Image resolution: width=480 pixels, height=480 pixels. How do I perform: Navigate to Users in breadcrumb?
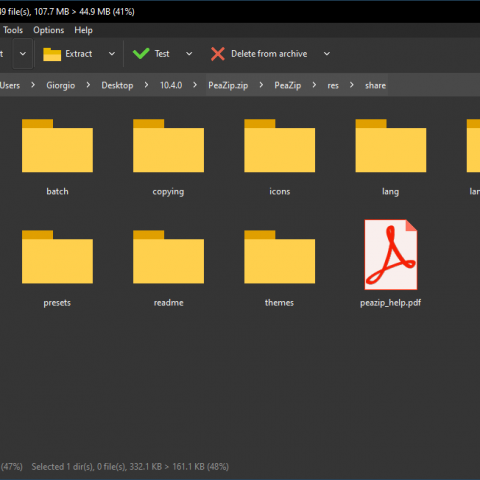(x=10, y=85)
